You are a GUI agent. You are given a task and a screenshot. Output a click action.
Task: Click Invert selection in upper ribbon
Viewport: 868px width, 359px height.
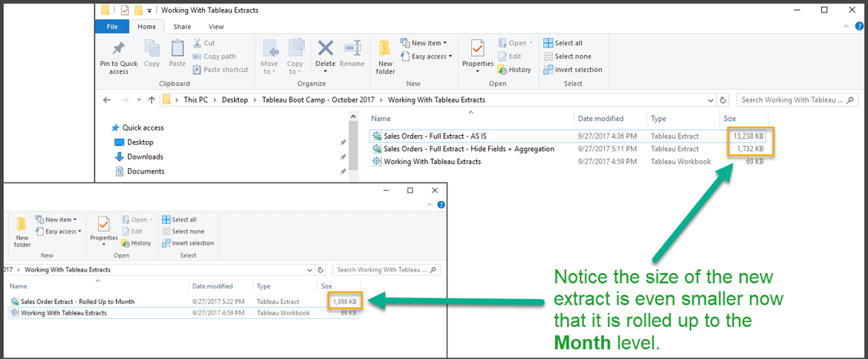click(573, 70)
